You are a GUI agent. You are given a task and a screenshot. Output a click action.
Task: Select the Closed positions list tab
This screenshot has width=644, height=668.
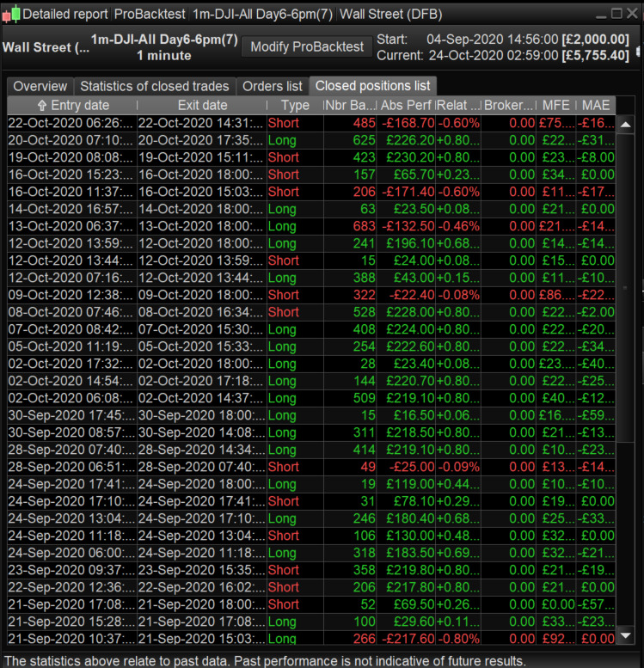click(373, 86)
